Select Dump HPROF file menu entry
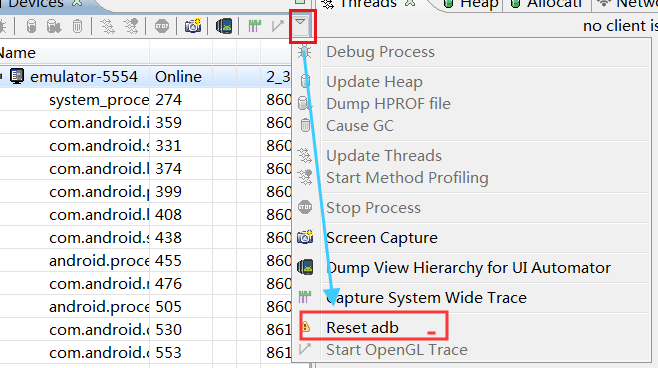658x368 pixels. pyautogui.click(x=471, y=104)
